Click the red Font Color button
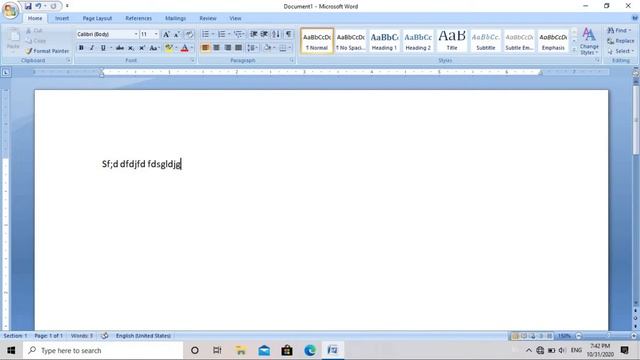The height and width of the screenshot is (360, 640). click(x=184, y=48)
